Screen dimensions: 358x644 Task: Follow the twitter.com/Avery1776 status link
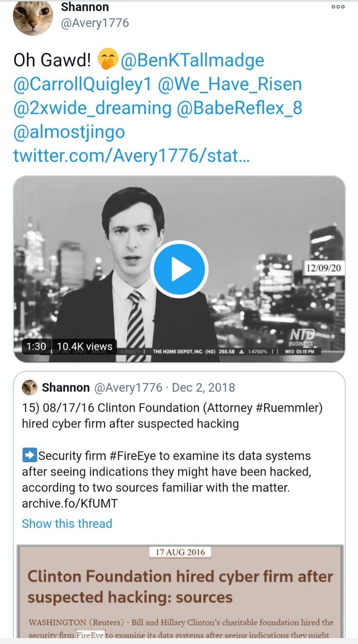pos(131,155)
